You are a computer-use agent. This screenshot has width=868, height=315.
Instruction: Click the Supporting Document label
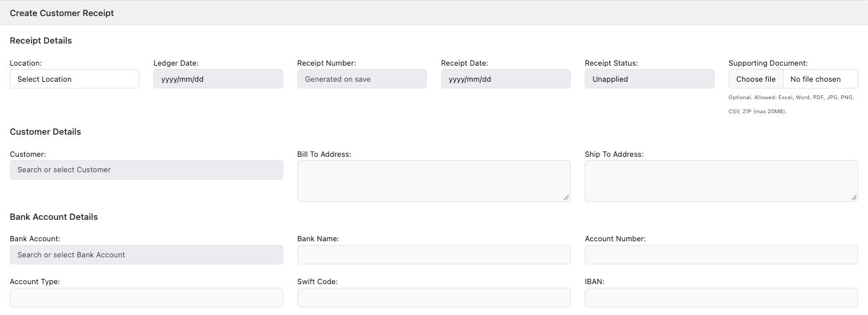point(768,63)
